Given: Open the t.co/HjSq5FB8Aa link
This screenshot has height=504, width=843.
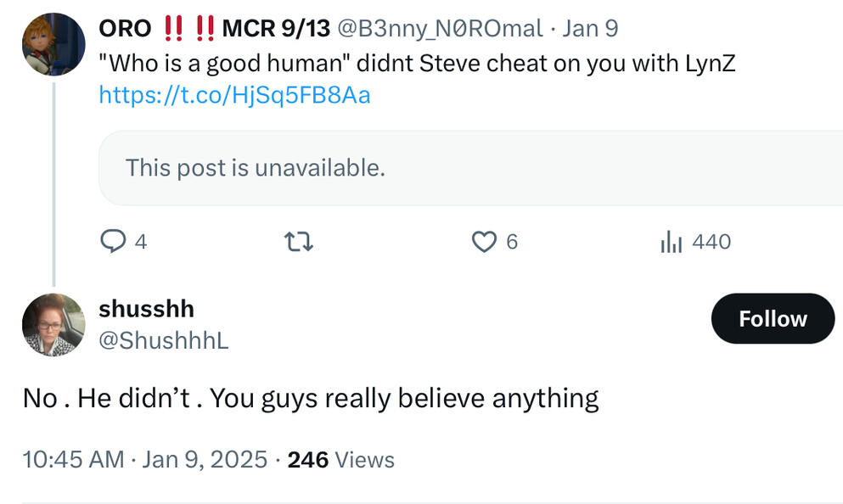Looking at the screenshot, I should 234,95.
